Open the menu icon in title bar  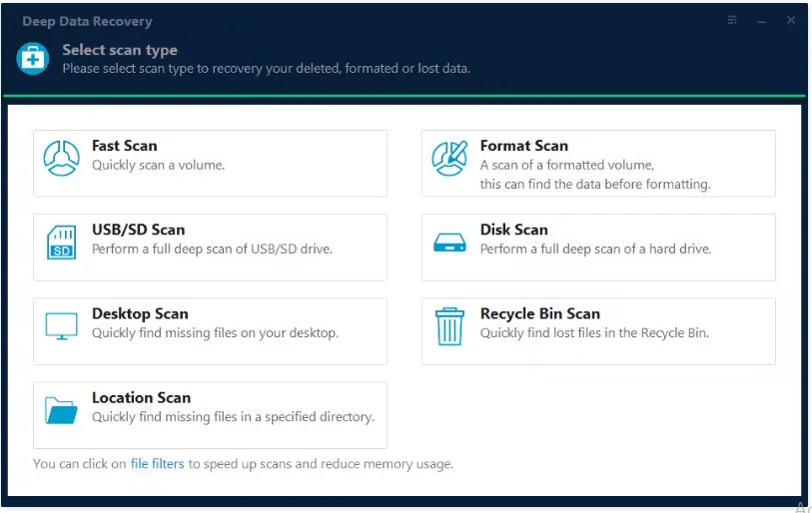coord(732,20)
